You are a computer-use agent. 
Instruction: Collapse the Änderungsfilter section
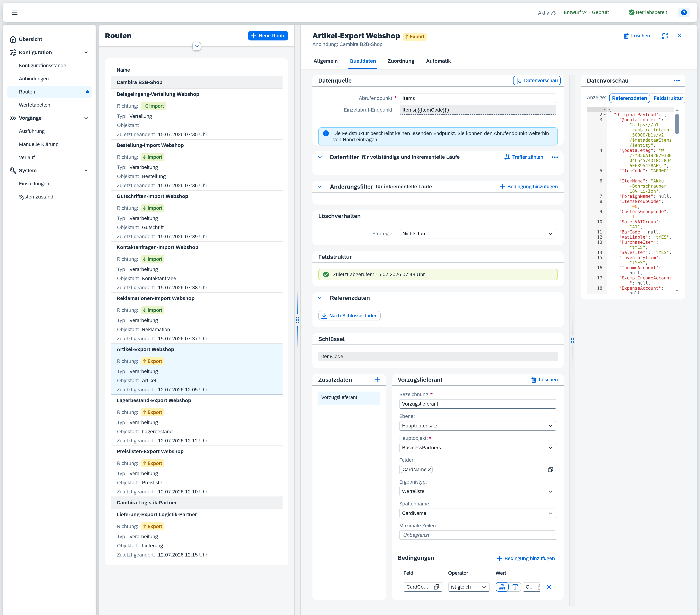pyautogui.click(x=320, y=187)
